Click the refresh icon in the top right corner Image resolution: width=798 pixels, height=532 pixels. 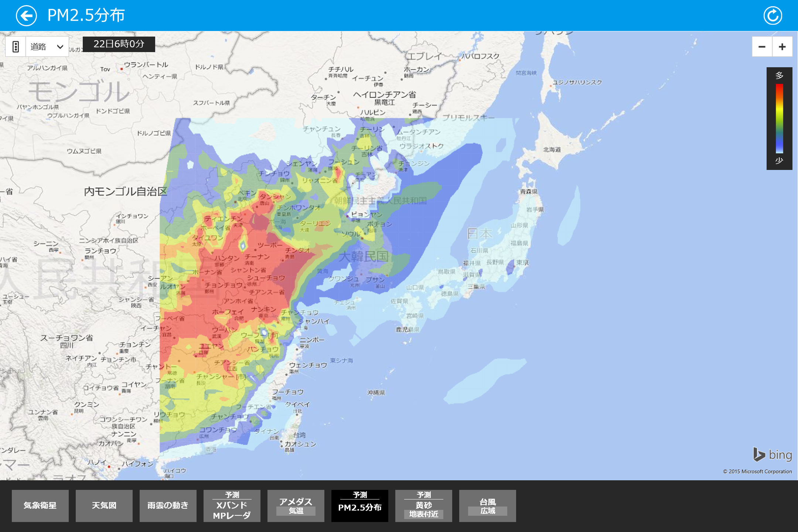tap(773, 15)
